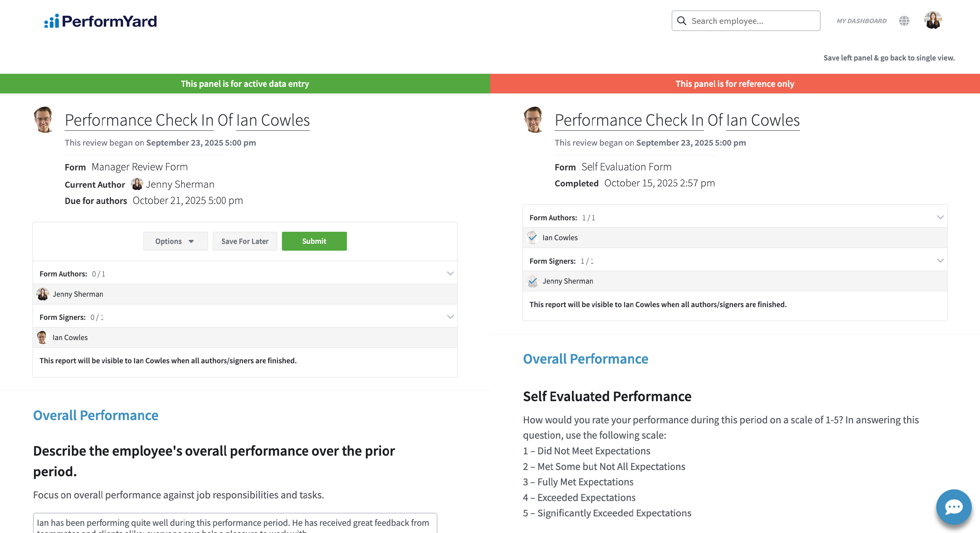Viewport: 980px width, 533px height.
Task: Click Ian Cowles' photo in left panel header
Action: [x=44, y=120]
